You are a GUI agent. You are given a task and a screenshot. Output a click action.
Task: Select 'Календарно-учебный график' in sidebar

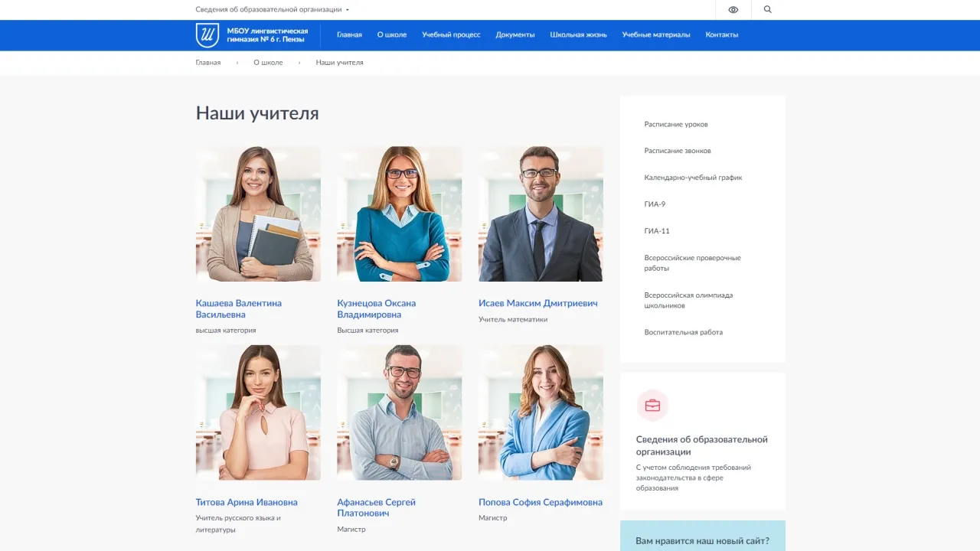pyautogui.click(x=693, y=178)
